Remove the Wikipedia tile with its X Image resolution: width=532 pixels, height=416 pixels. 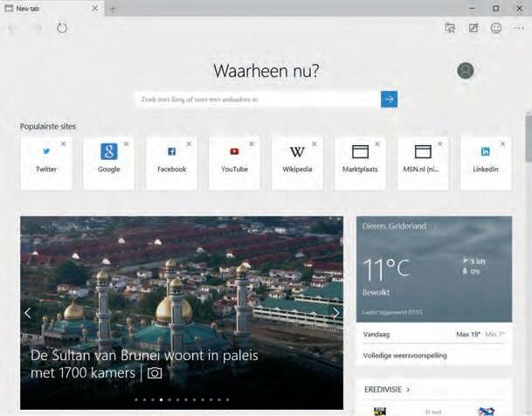coord(314,144)
